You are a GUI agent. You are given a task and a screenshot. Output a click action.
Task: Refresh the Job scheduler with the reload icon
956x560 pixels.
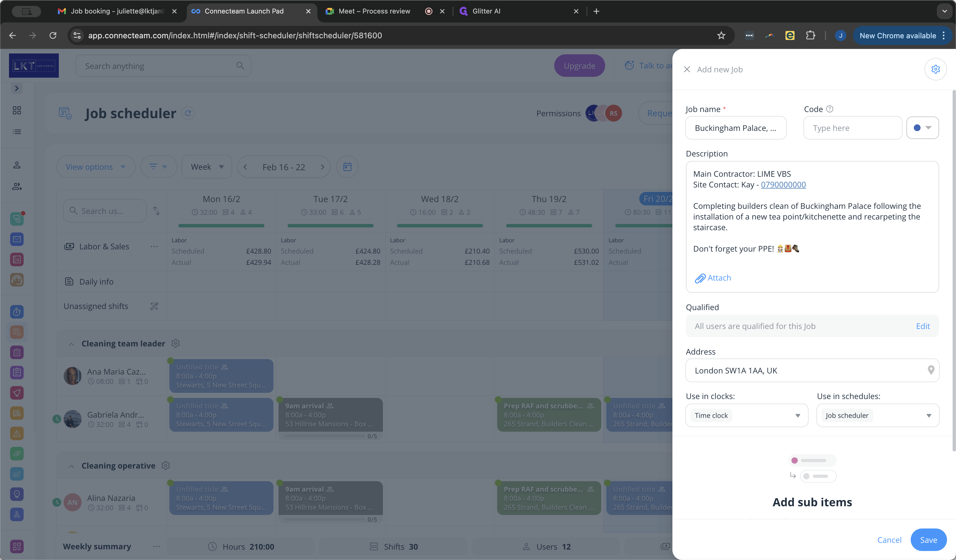tap(188, 113)
